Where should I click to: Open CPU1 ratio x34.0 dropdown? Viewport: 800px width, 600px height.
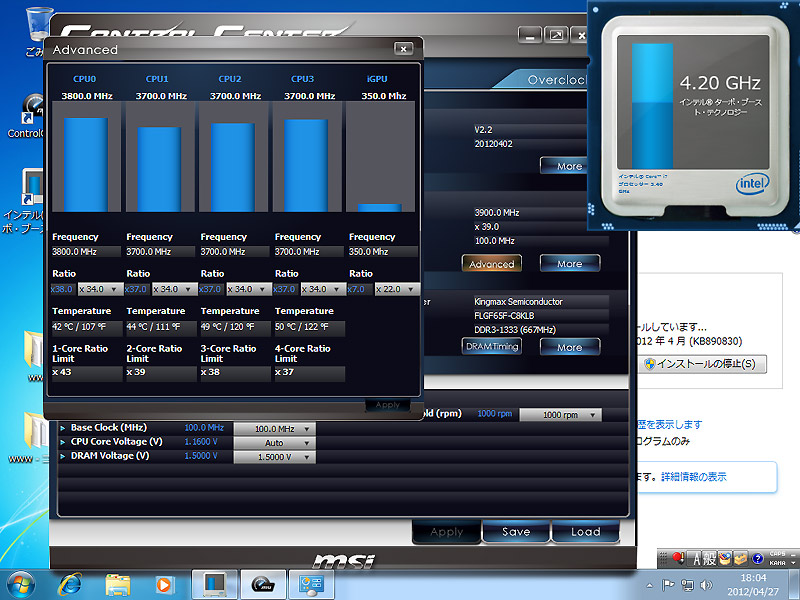click(x=174, y=289)
